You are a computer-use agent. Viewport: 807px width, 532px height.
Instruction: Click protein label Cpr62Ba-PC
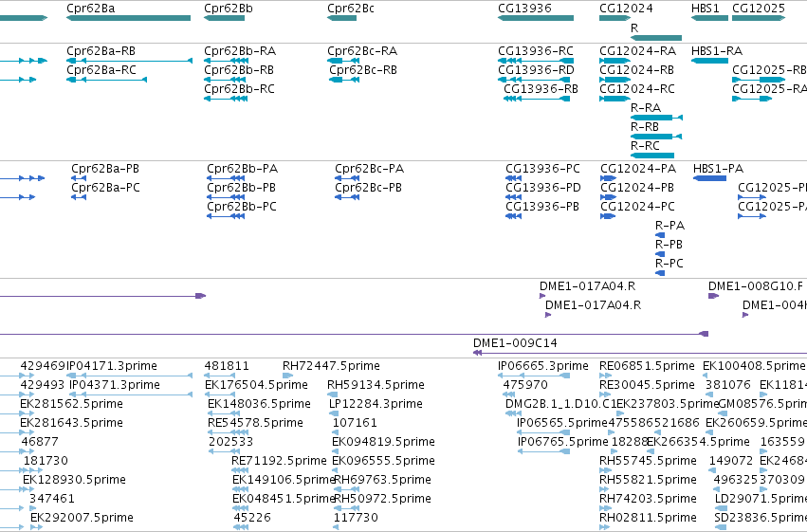[105, 188]
